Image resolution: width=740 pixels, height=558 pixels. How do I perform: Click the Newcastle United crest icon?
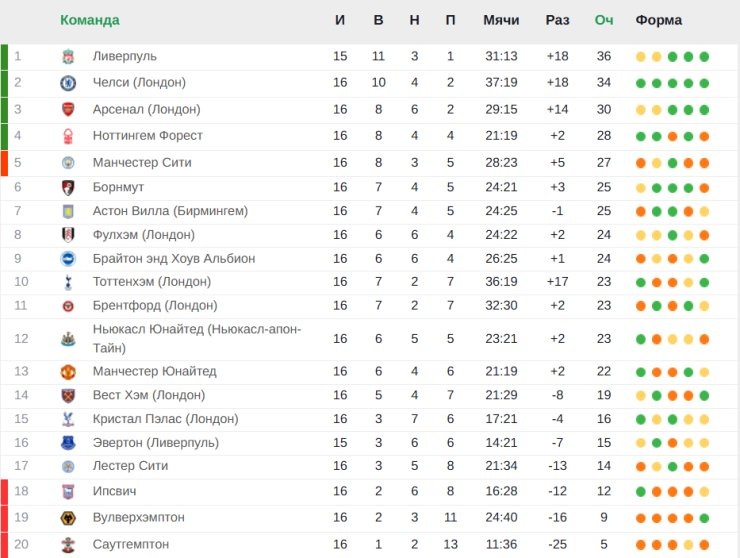click(68, 339)
